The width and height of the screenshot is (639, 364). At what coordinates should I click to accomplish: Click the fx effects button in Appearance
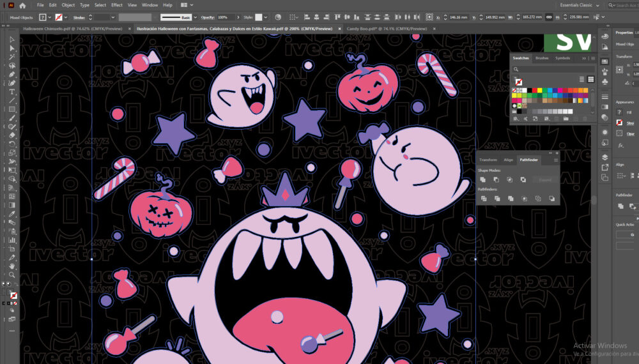click(620, 145)
